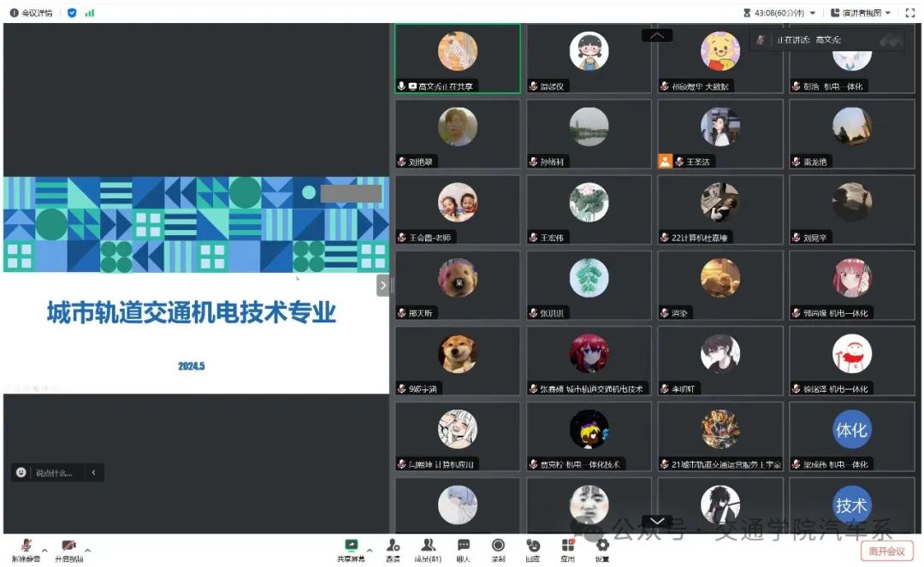Open the Settings gear icon
This screenshot has width=924, height=567.
click(601, 546)
